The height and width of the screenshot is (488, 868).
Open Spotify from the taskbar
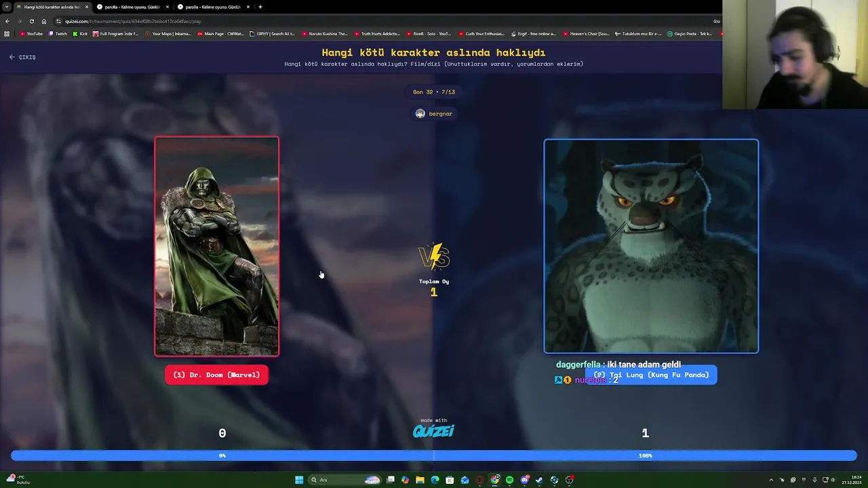click(509, 480)
